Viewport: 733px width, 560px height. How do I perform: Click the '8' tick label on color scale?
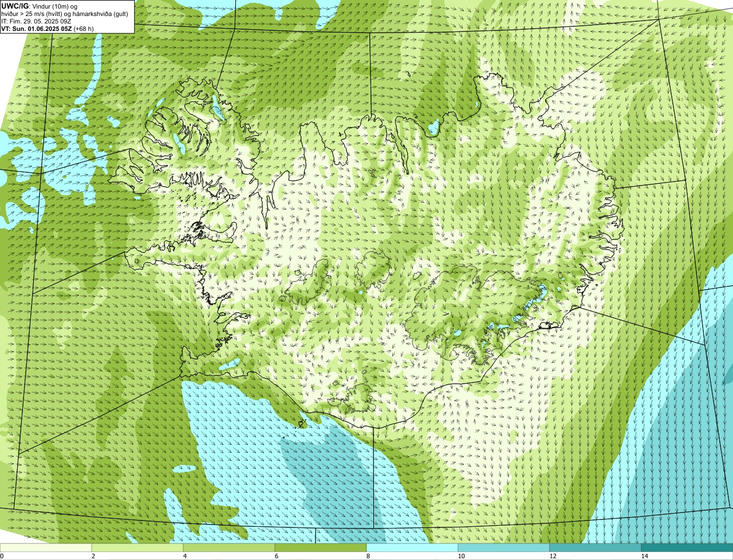pos(368,556)
